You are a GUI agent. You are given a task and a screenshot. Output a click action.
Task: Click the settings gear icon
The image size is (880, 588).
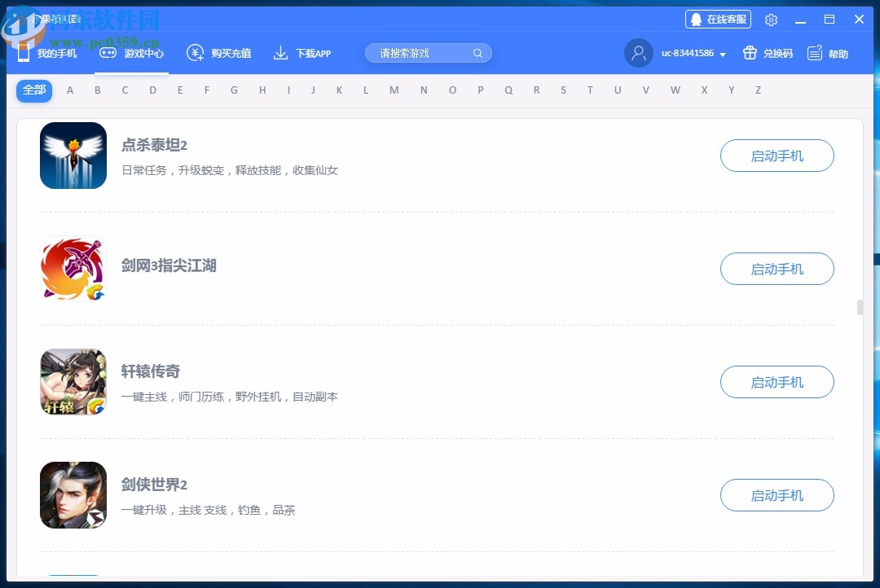tap(771, 19)
